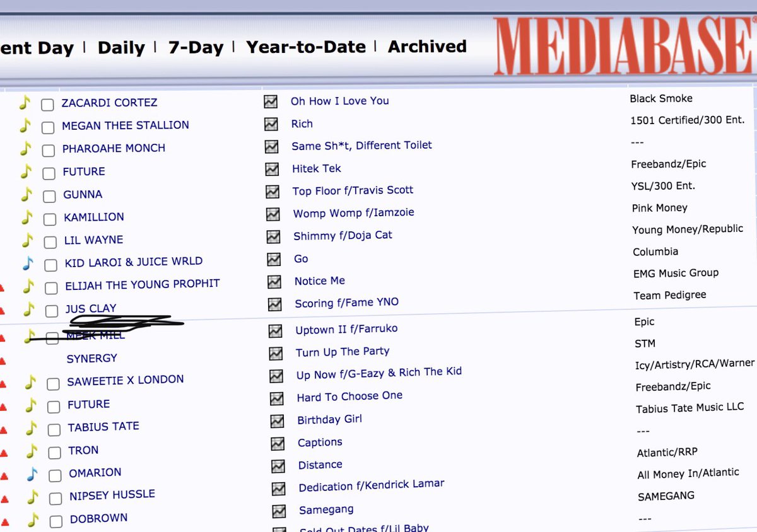Click the All Money In/Atlantic label
The width and height of the screenshot is (757, 532).
click(x=688, y=474)
